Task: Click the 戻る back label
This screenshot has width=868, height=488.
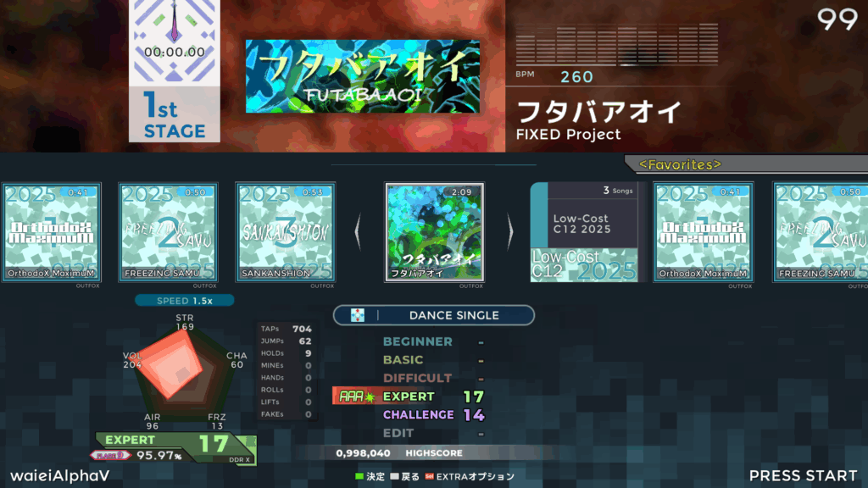Action: tap(410, 476)
